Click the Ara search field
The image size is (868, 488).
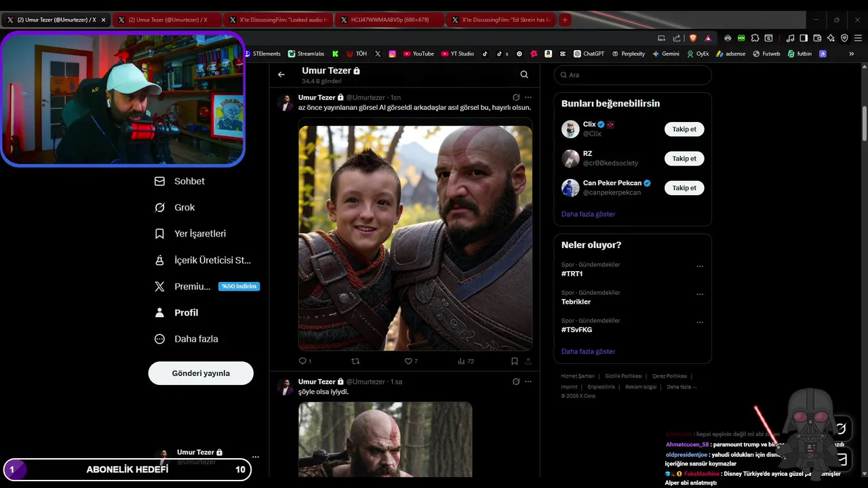pos(633,75)
